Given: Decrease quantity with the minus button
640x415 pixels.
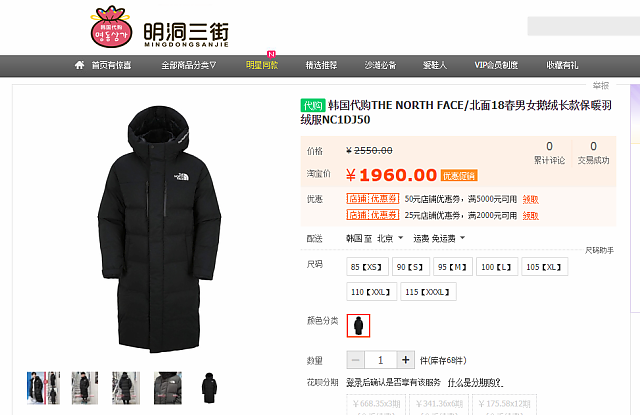Looking at the screenshot, I should click(356, 360).
